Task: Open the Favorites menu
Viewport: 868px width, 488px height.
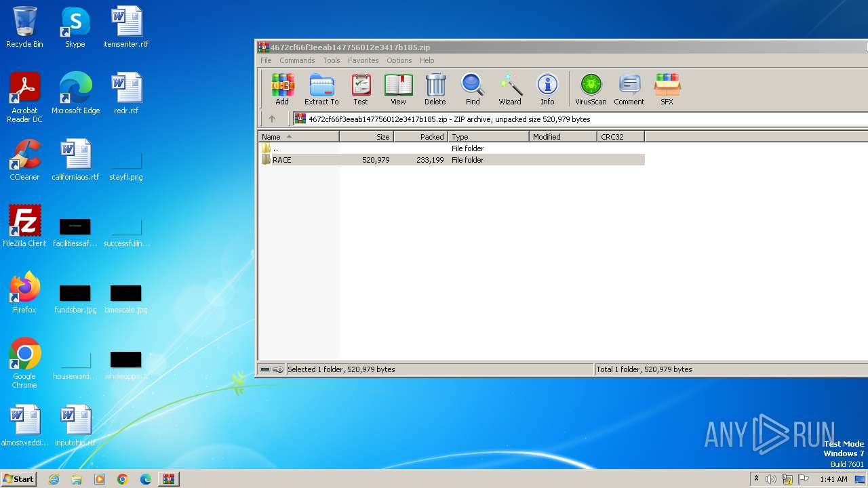Action: 363,60
